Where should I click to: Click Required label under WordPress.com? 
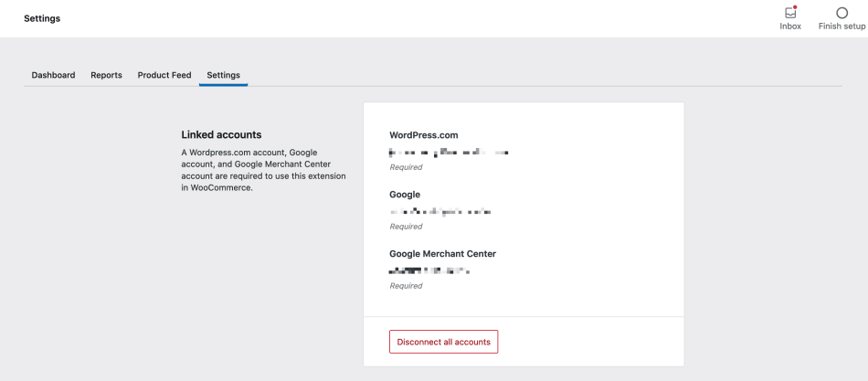click(406, 167)
